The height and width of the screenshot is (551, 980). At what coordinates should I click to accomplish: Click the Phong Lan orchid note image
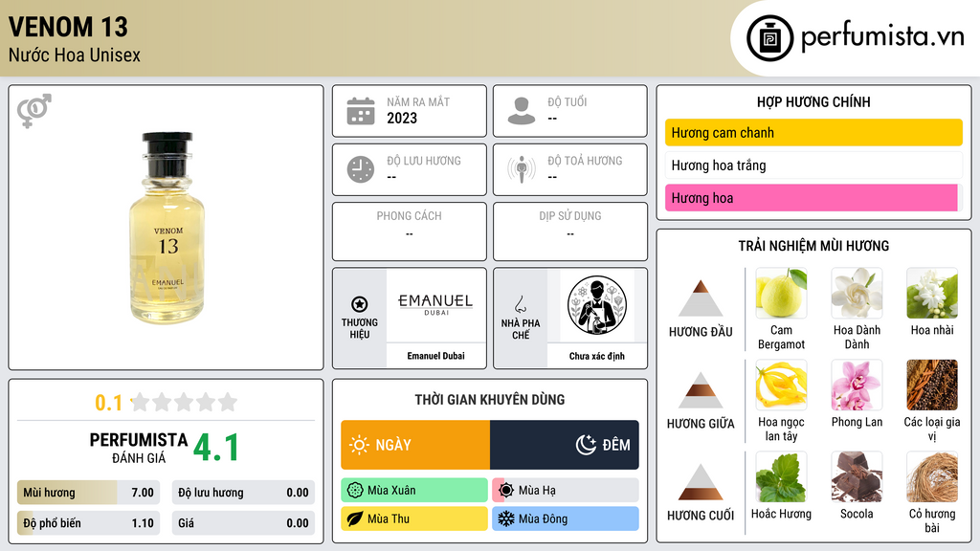tap(857, 385)
